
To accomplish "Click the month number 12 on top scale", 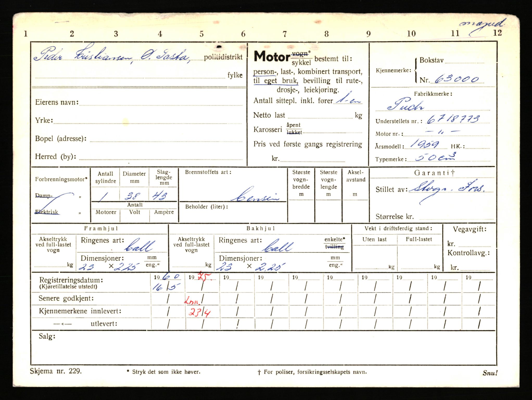I will (497, 33).
